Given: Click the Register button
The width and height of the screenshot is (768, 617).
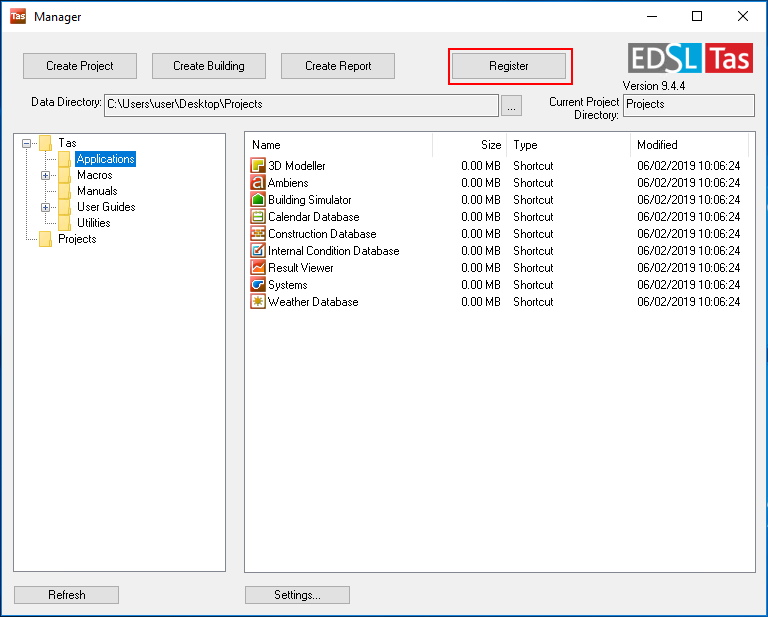Looking at the screenshot, I should click(509, 66).
